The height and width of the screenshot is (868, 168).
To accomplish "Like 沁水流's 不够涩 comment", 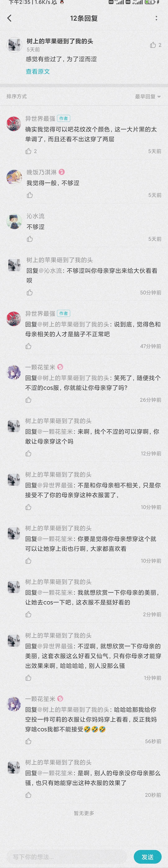I will [30, 239].
